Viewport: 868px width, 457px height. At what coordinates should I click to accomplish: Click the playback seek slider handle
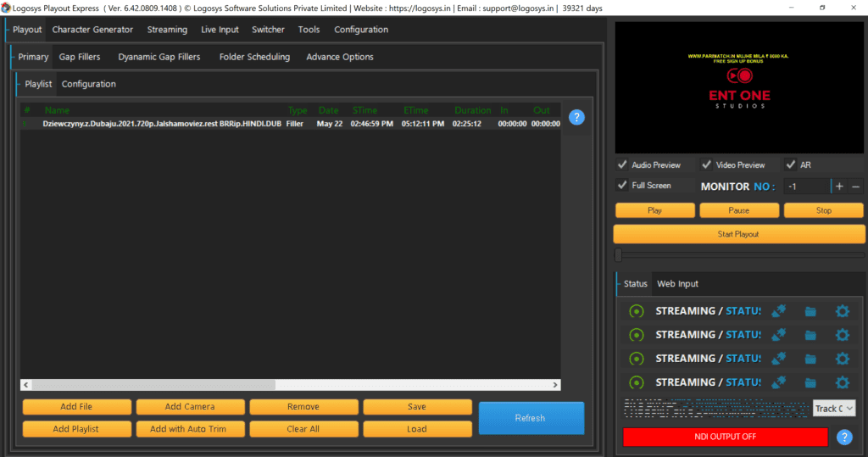(x=619, y=254)
